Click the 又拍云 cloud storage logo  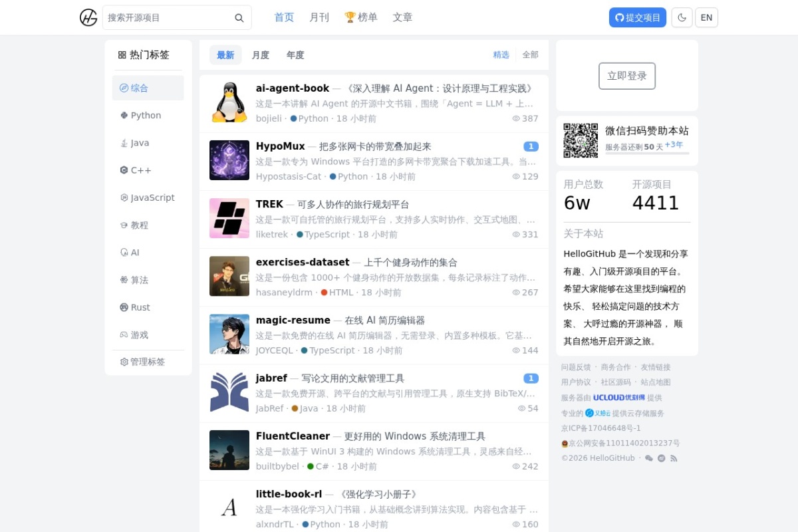tap(597, 413)
